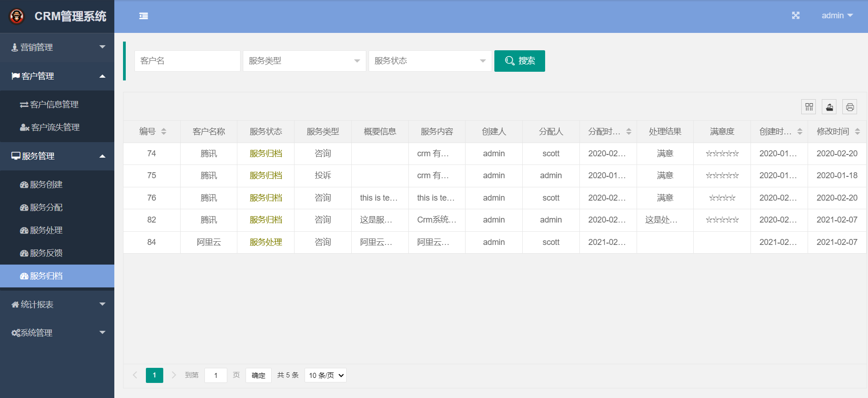This screenshot has height=398, width=868.
Task: Collapse the 客户管理 menu
Action: pyautogui.click(x=57, y=76)
